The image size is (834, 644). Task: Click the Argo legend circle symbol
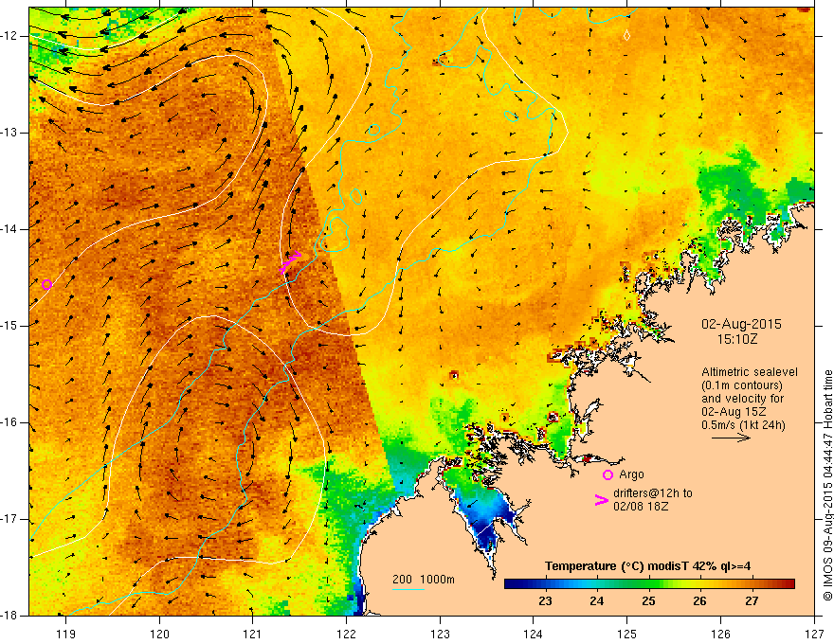tap(607, 474)
